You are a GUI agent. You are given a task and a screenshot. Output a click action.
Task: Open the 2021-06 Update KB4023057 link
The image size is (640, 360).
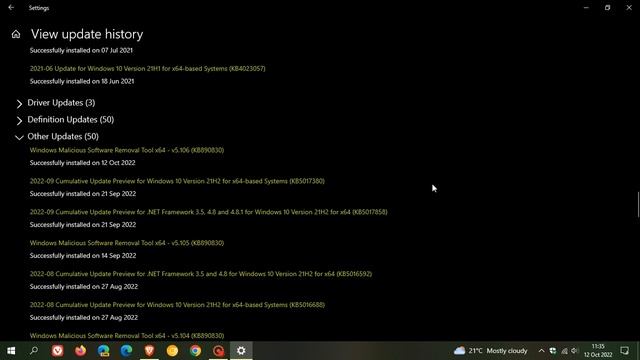[147, 69]
